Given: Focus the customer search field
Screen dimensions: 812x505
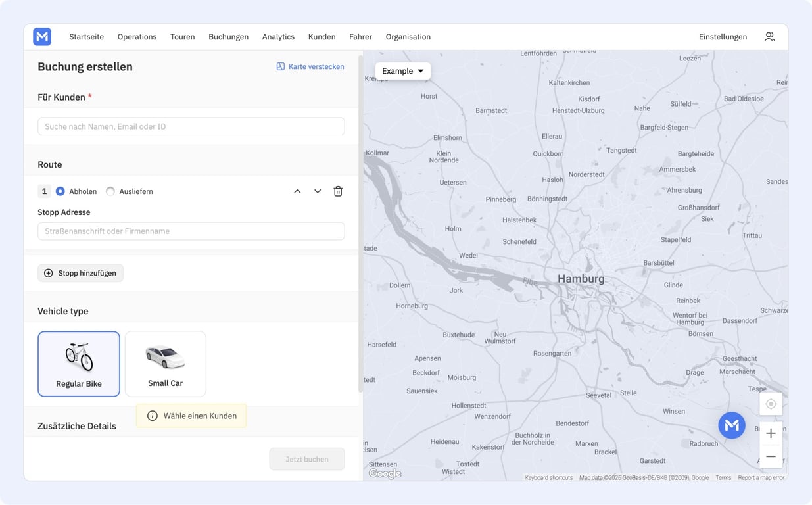Looking at the screenshot, I should click(x=191, y=126).
